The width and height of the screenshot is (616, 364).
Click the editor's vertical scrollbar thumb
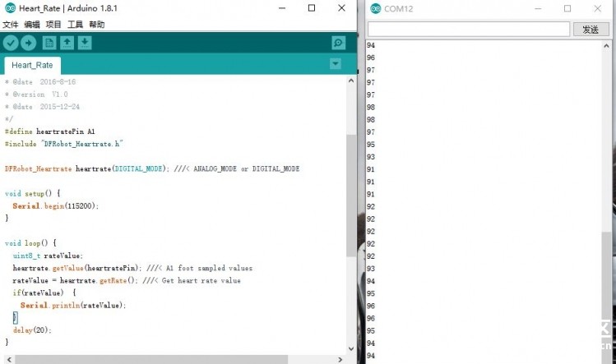[x=351, y=196]
